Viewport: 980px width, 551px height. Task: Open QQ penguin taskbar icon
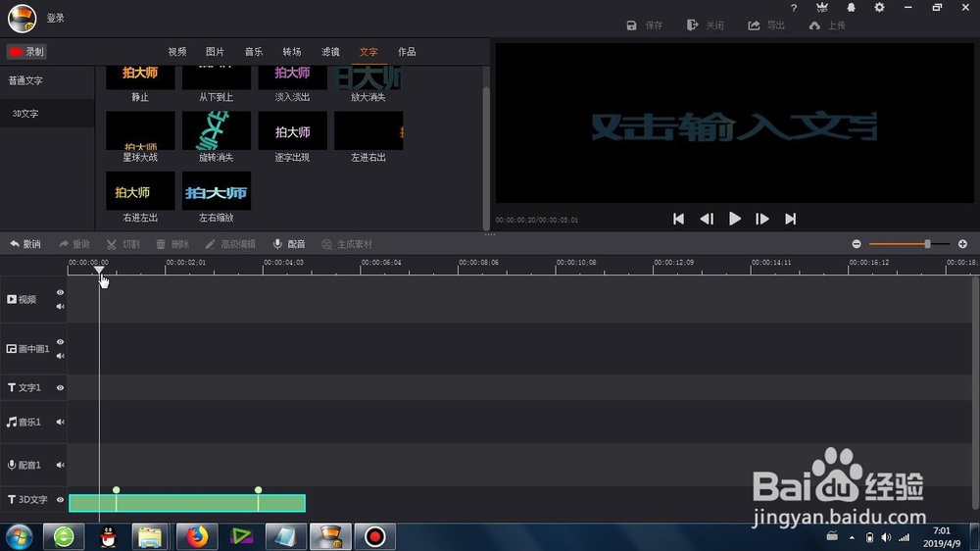[108, 536]
